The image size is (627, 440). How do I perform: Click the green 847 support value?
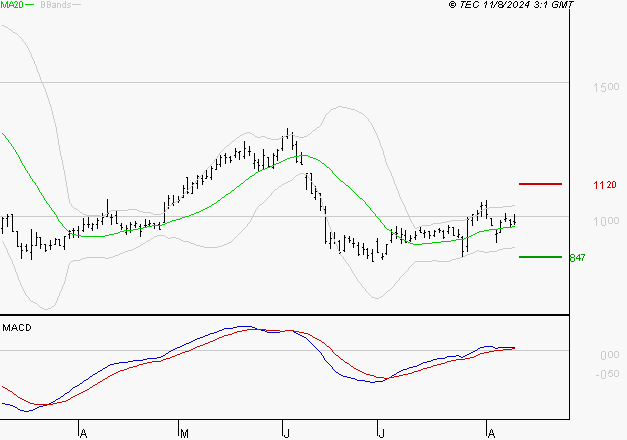(577, 258)
